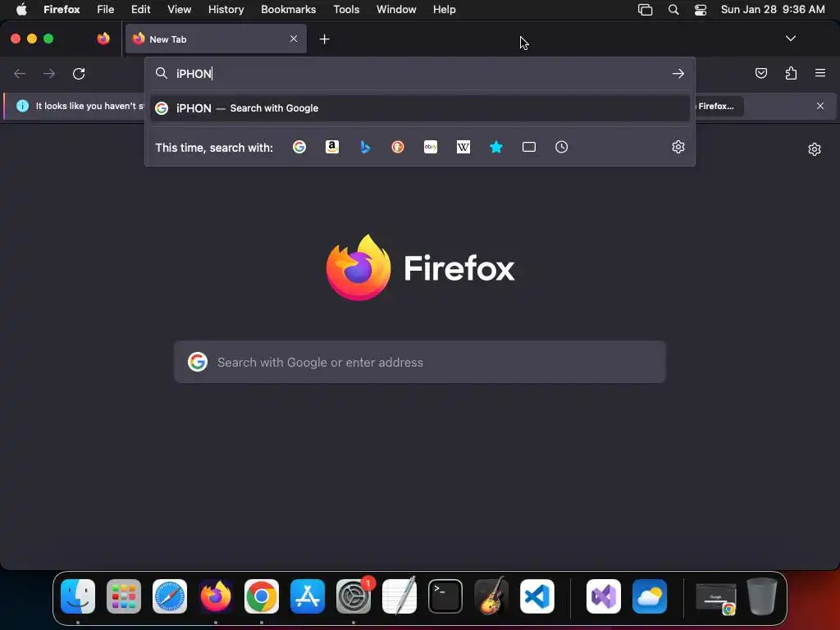Search this time with Google icon

(x=299, y=147)
